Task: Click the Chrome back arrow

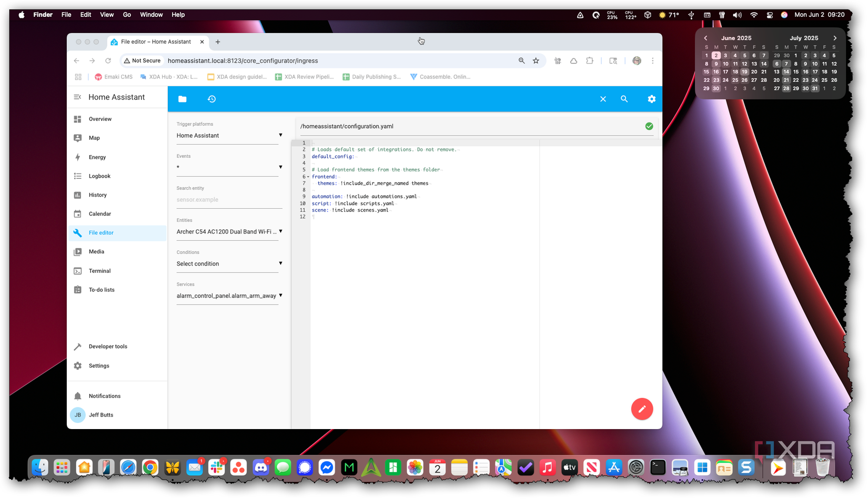Action: (77, 61)
